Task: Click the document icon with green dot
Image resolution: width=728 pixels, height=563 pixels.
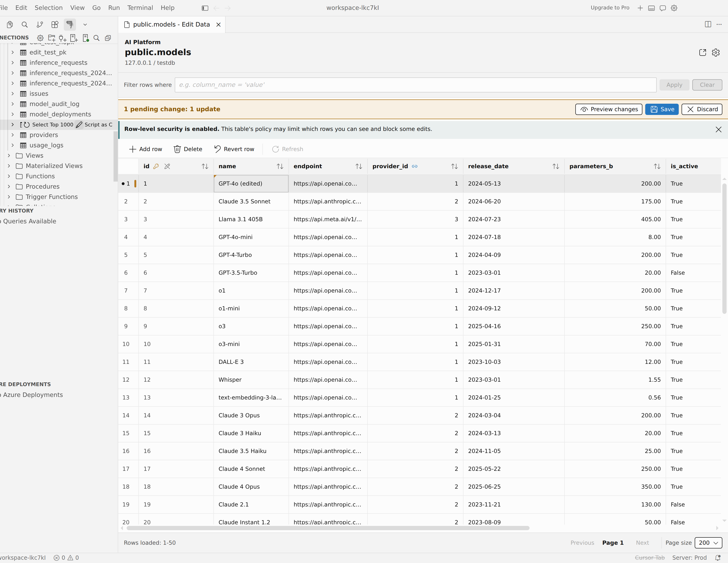Action: coord(86,38)
